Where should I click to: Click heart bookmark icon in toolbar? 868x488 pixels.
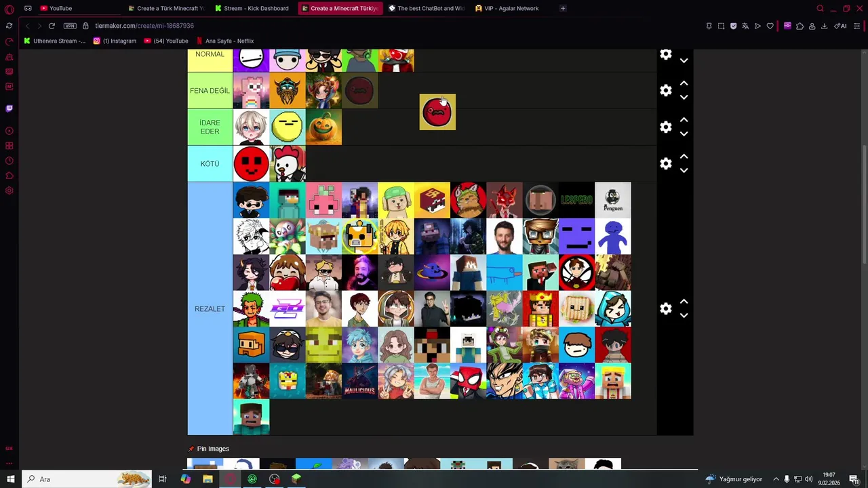pyautogui.click(x=770, y=26)
